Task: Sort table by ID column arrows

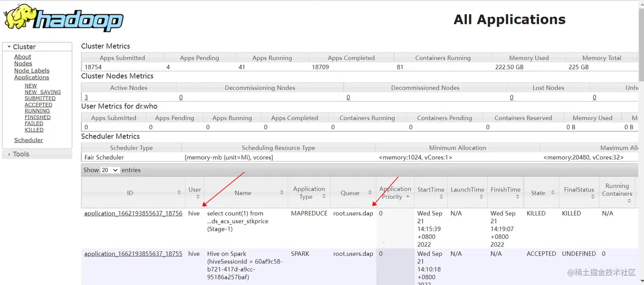Action: click(x=179, y=192)
